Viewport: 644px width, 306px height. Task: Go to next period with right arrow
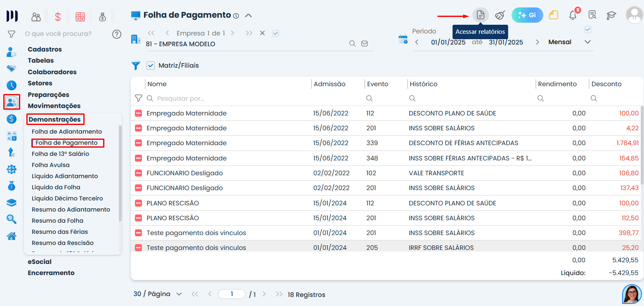537,42
